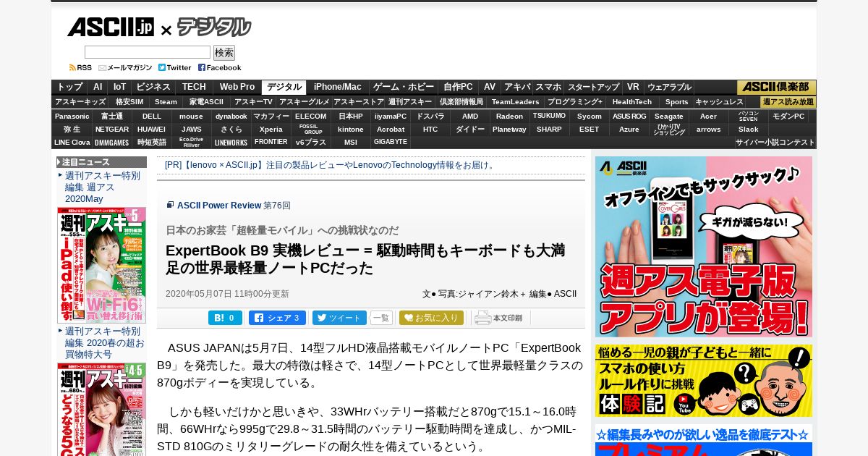Click the デジタル header logo

[214, 28]
